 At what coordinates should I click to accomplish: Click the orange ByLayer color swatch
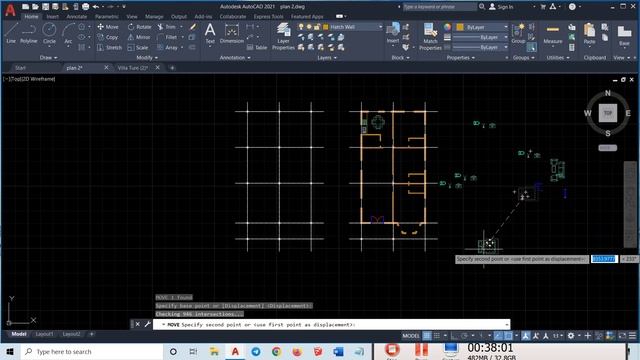tap(460, 27)
